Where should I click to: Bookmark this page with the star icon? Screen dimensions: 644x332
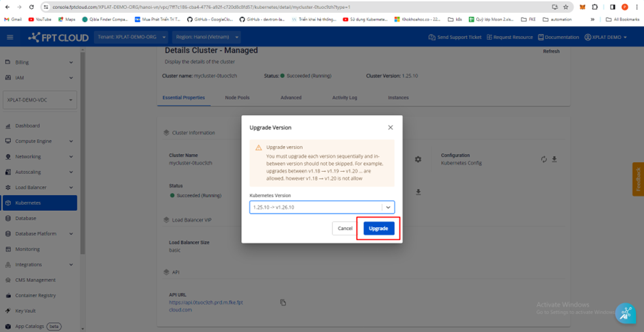(565, 7)
